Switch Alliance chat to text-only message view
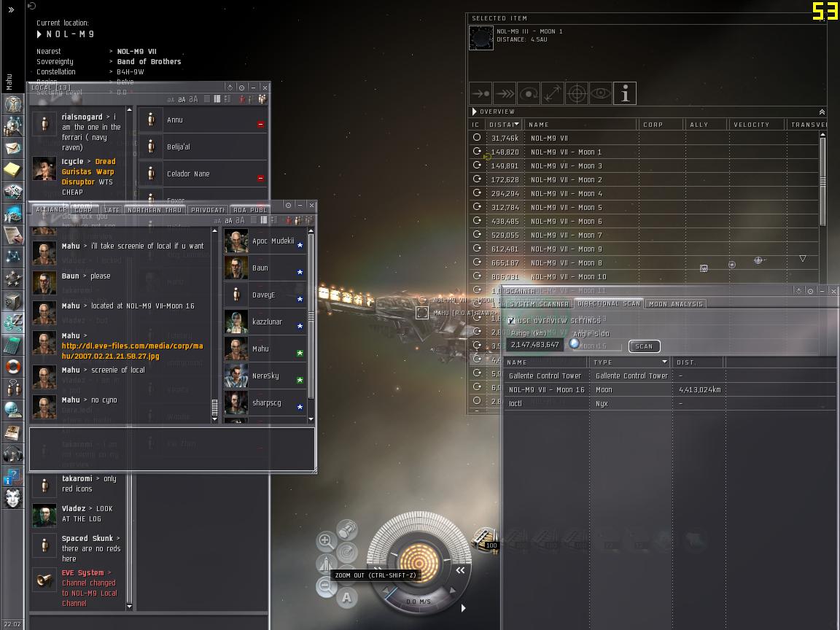Image resolution: width=840 pixels, height=630 pixels. coord(254,220)
